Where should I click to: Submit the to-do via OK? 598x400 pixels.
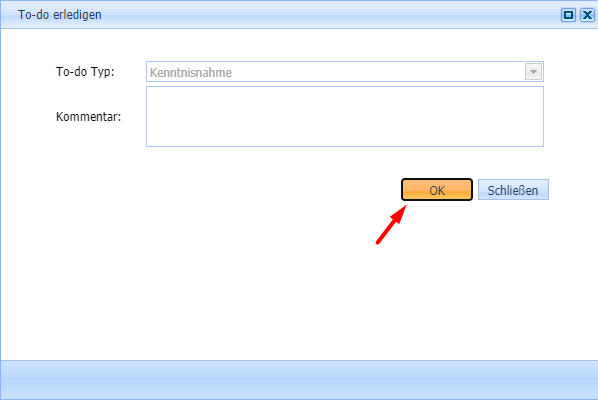coord(437,190)
